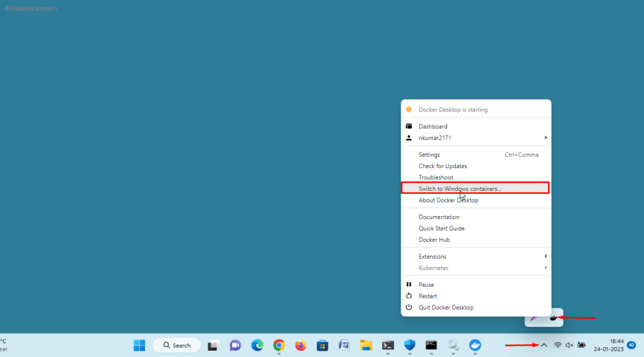Click the Docker whale tray icon
Screen dimensions: 644x357
click(x=553, y=318)
